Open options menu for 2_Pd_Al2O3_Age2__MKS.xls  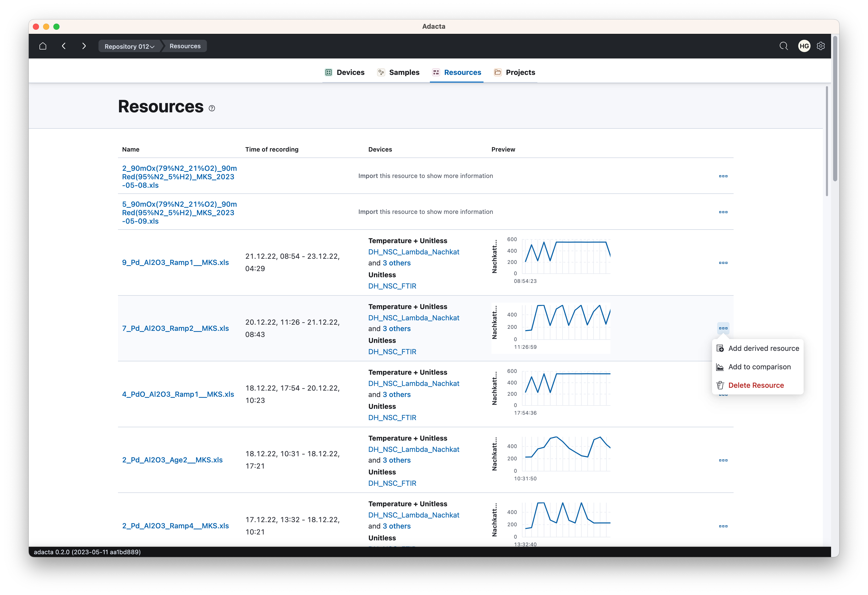point(723,460)
